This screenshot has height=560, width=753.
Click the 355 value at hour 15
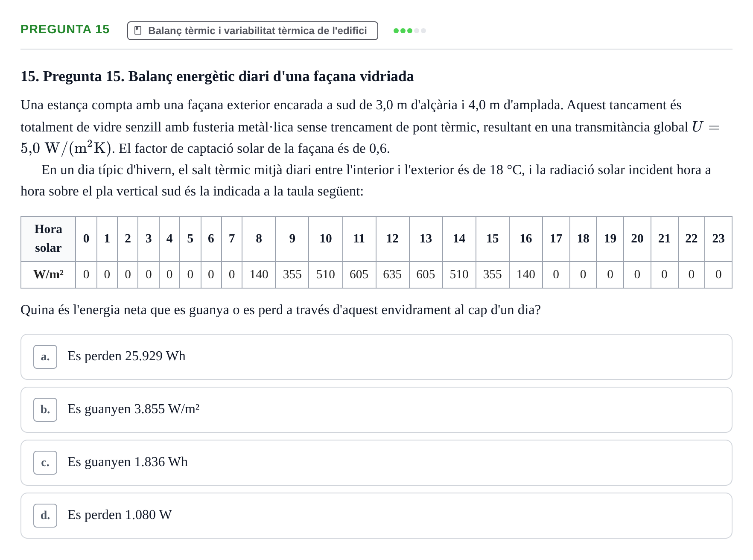(492, 274)
